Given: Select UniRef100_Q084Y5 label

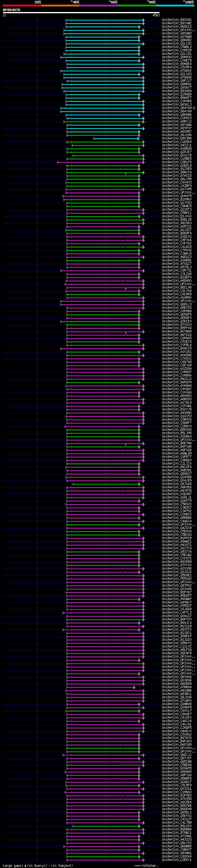Looking at the screenshot, I should [x=177, y=196].
